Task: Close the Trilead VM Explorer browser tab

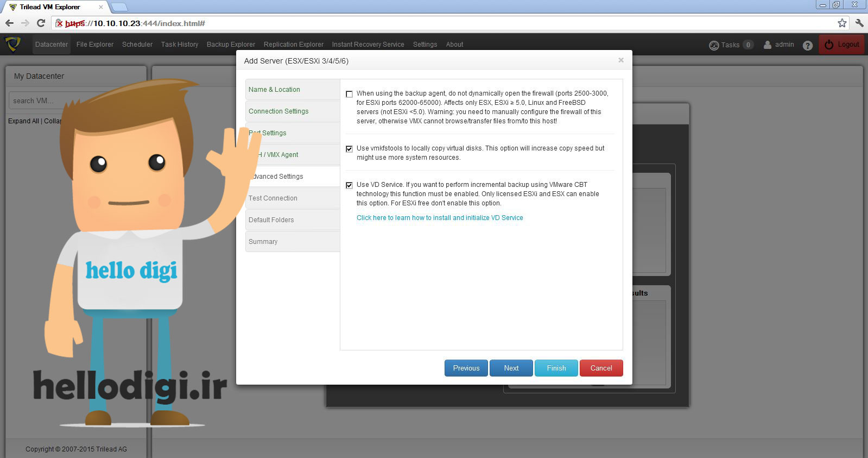Action: [x=100, y=7]
